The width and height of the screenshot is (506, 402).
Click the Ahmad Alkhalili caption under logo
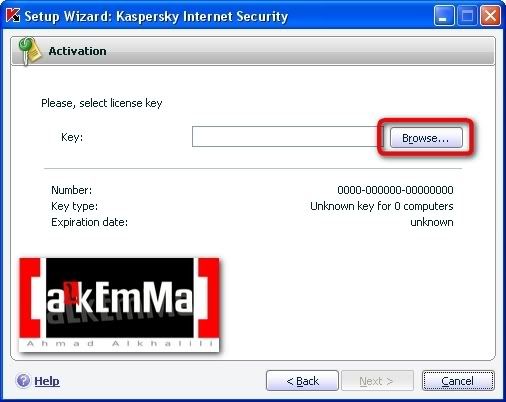coord(119,343)
